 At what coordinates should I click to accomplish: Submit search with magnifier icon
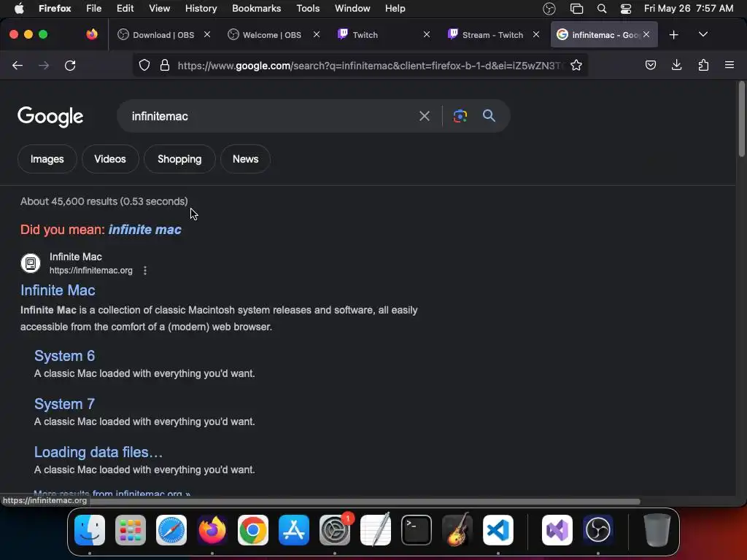pos(489,116)
